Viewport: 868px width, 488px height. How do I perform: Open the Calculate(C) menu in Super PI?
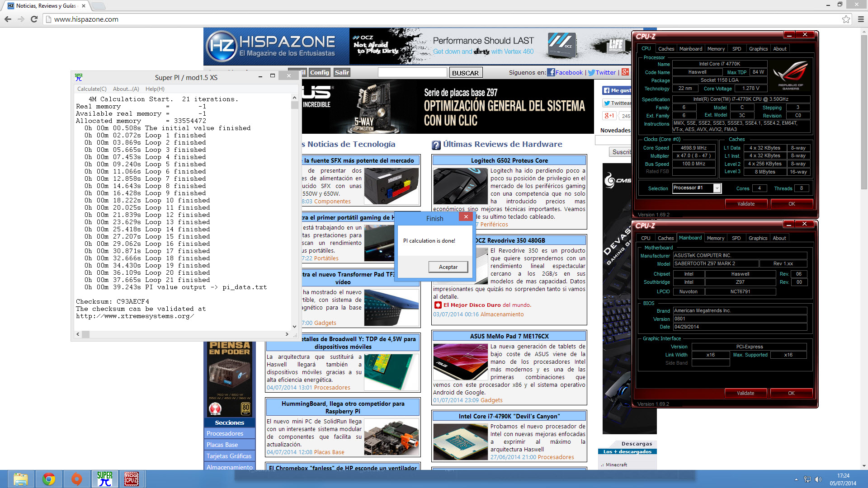click(92, 89)
